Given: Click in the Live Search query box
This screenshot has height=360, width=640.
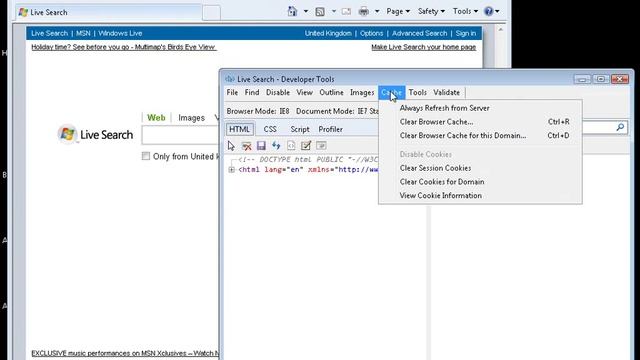Looking at the screenshot, I should (x=180, y=135).
